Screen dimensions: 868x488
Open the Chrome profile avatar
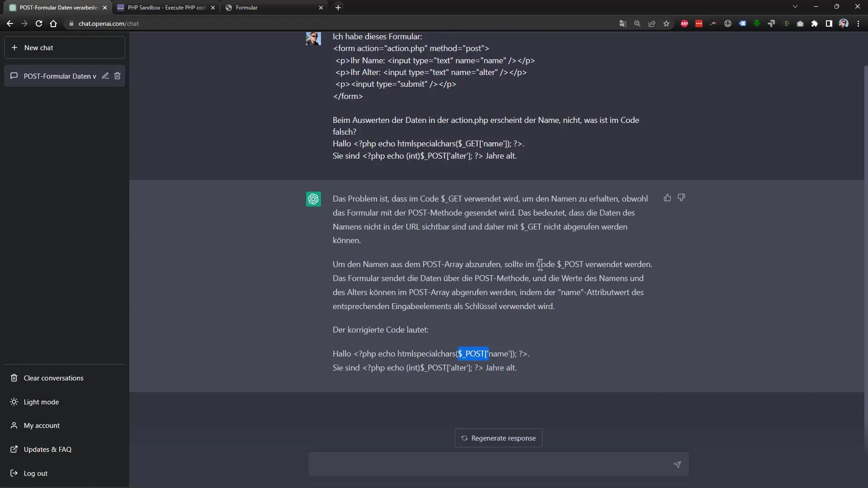[844, 23]
